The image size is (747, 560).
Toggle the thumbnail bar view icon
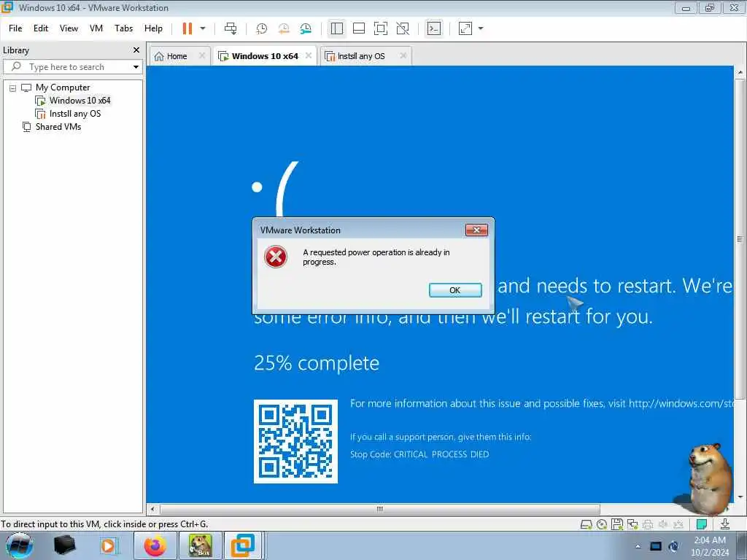(359, 28)
